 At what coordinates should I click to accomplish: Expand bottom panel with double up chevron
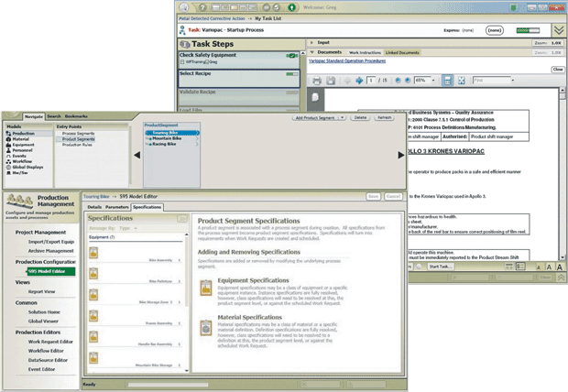[561, 278]
